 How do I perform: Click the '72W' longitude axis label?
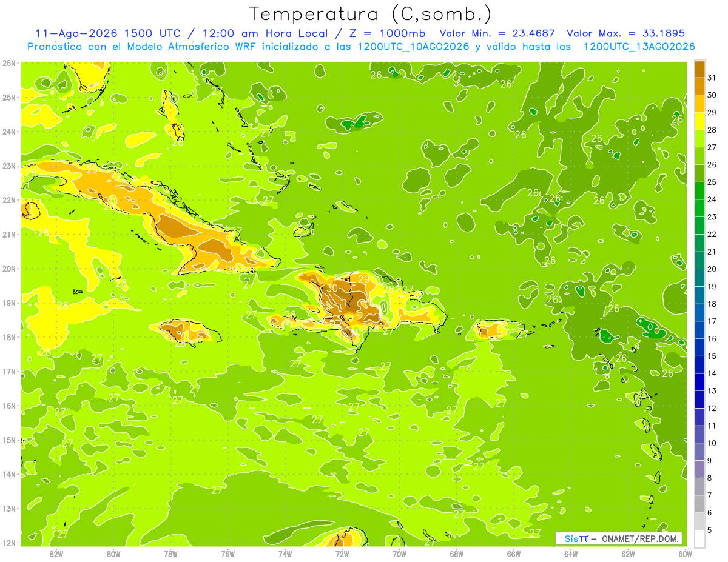coord(342,554)
